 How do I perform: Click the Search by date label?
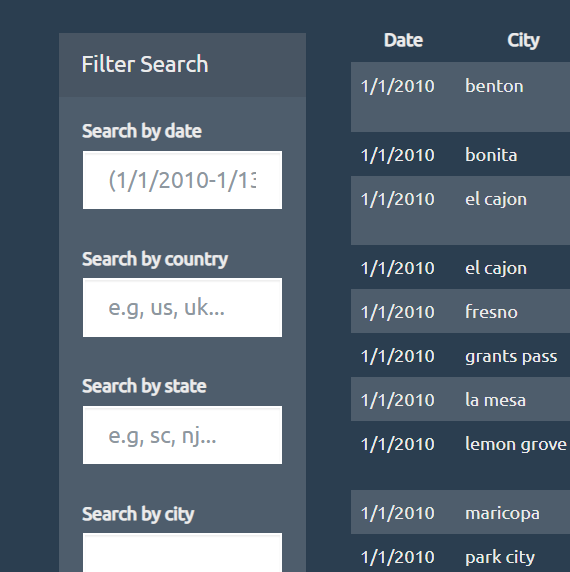141,131
